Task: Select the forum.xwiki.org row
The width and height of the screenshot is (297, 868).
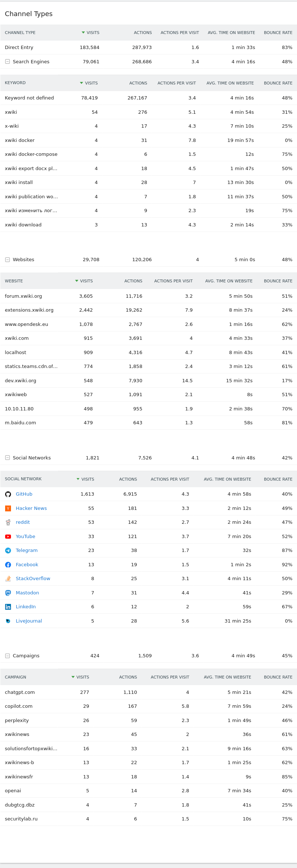Action: [x=23, y=296]
